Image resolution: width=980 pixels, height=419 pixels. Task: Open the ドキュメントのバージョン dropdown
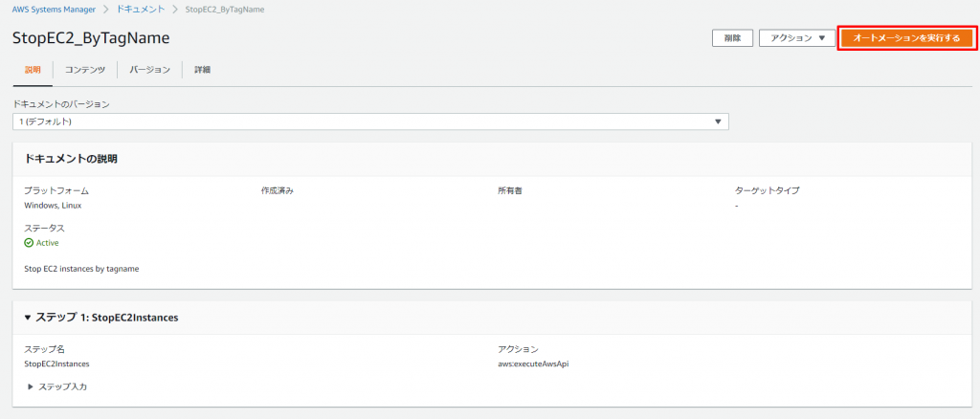370,121
